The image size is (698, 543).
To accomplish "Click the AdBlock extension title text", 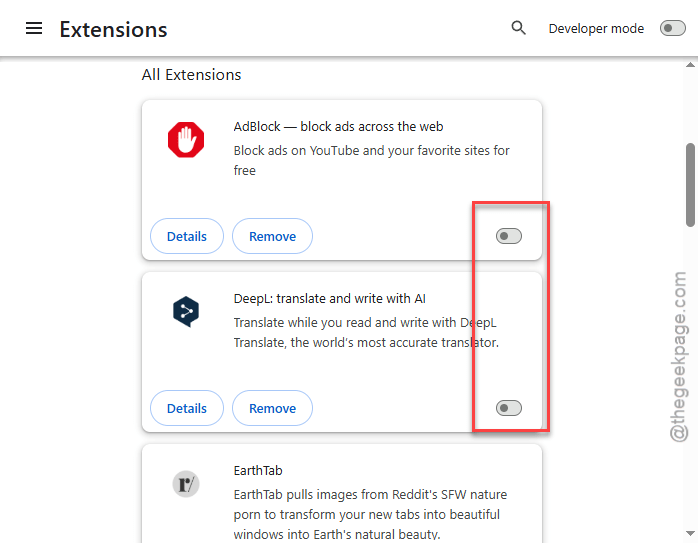I will [x=338, y=126].
